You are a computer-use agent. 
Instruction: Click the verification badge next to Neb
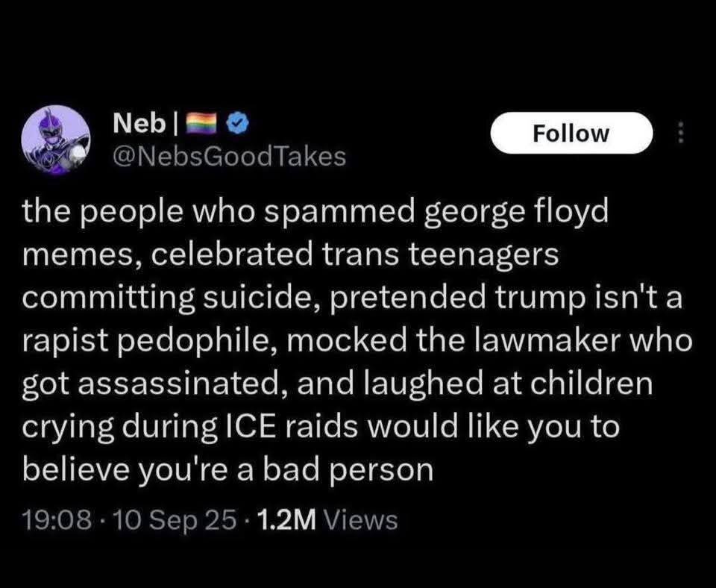click(x=237, y=124)
